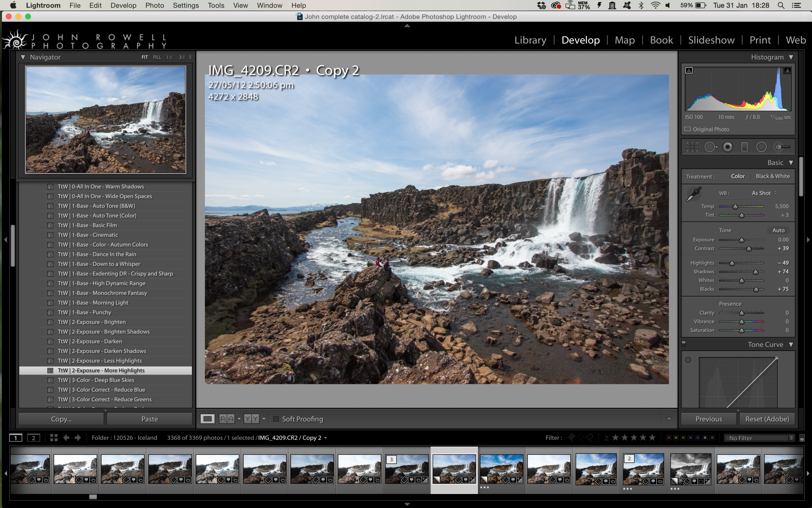Collapse the Basic panel

point(791,163)
